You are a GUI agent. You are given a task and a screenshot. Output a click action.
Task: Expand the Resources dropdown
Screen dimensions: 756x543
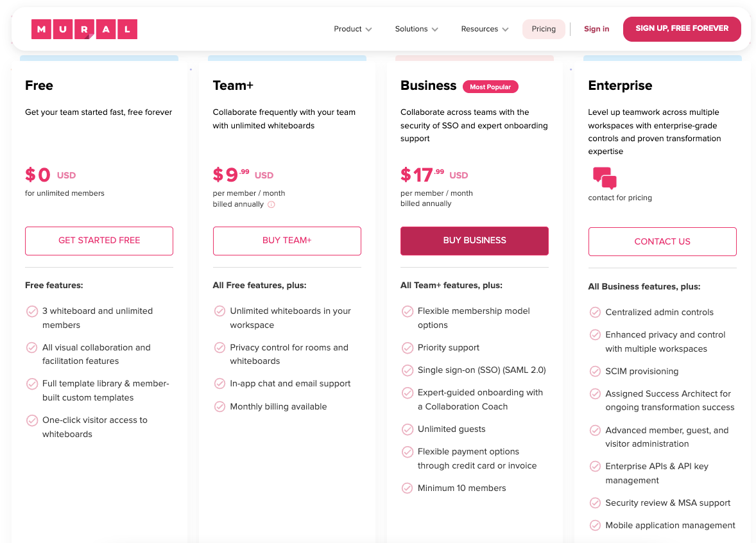coord(485,29)
